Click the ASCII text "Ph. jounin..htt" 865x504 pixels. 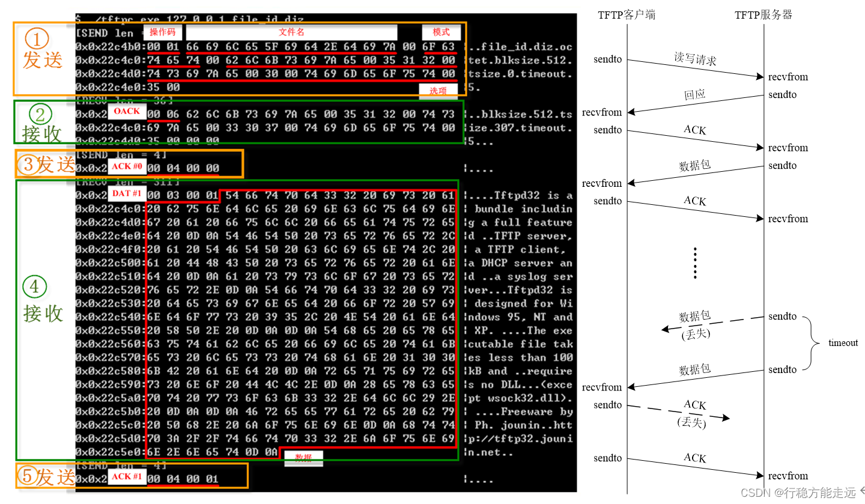(x=524, y=425)
